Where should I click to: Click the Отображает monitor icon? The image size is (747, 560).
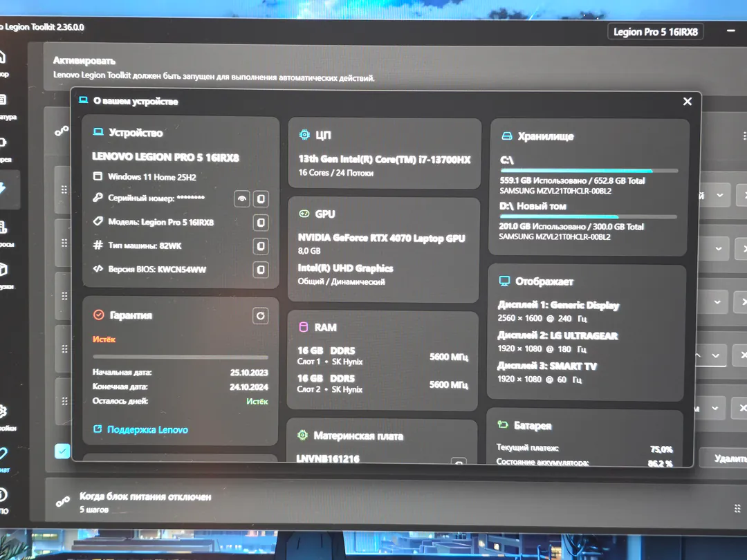coord(504,281)
